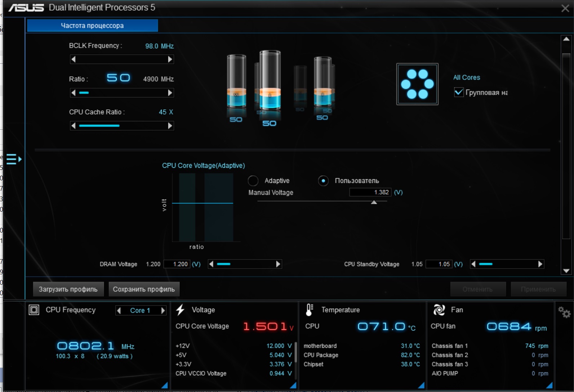Select the Adaptive voltage radio button
Image resolution: width=574 pixels, height=392 pixels.
(253, 181)
